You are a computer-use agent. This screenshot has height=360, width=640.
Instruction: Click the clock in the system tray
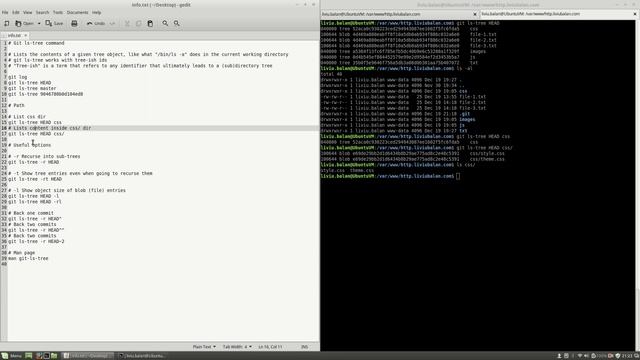tap(627, 356)
